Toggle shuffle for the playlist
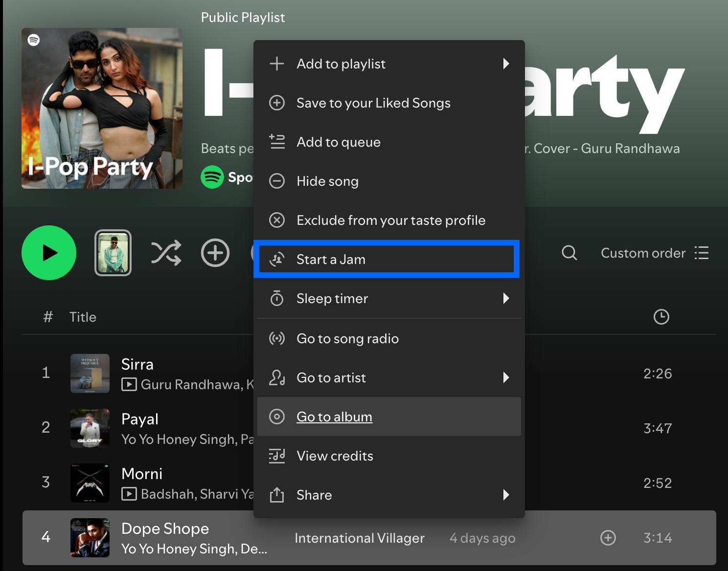The image size is (728, 571). [x=166, y=253]
